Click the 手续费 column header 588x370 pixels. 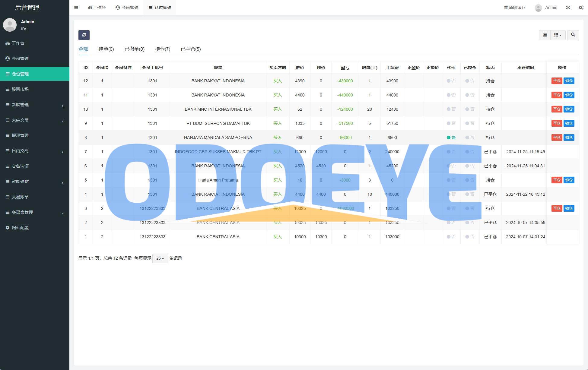coord(392,68)
